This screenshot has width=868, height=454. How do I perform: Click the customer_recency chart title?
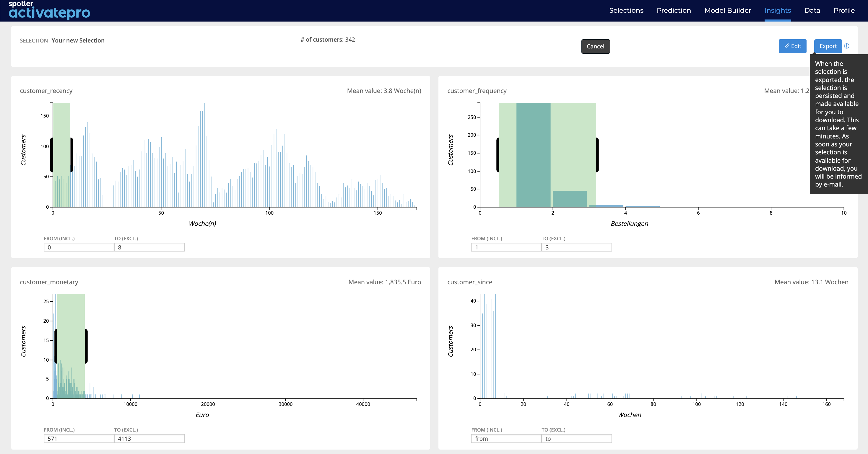pos(46,91)
